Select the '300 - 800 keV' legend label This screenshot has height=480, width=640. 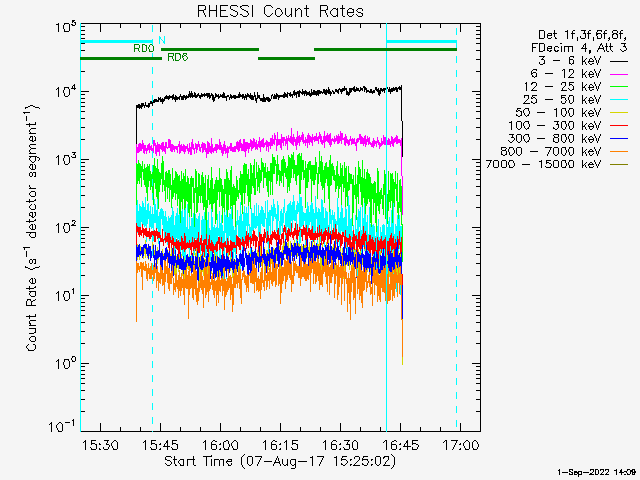pos(554,138)
